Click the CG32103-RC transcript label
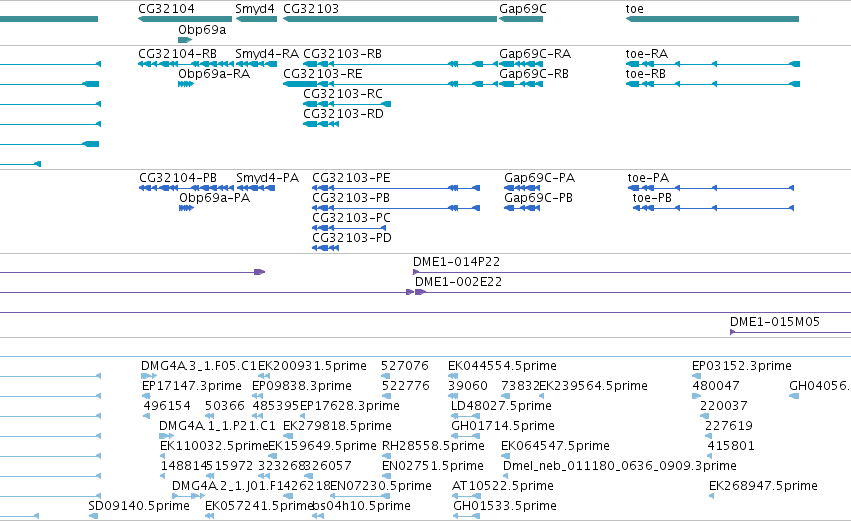 pyautogui.click(x=343, y=94)
